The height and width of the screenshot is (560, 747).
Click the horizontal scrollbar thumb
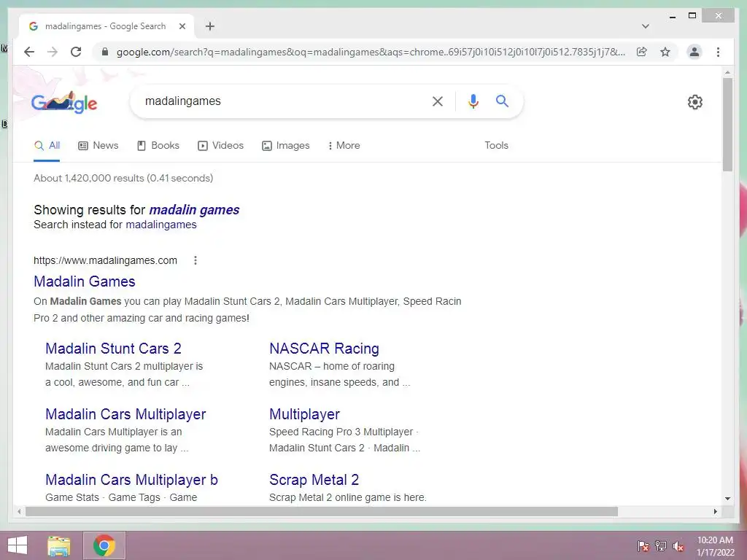coord(322,511)
